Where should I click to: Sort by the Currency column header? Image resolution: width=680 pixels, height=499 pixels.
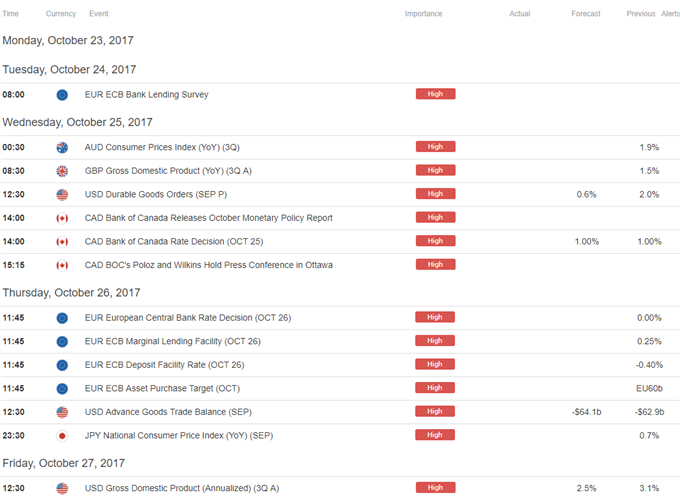tap(61, 14)
